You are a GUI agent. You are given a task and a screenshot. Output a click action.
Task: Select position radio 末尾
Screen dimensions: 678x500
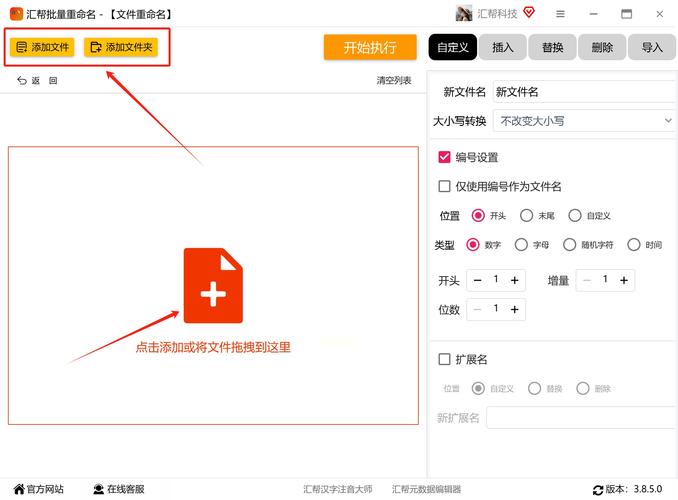point(526,215)
